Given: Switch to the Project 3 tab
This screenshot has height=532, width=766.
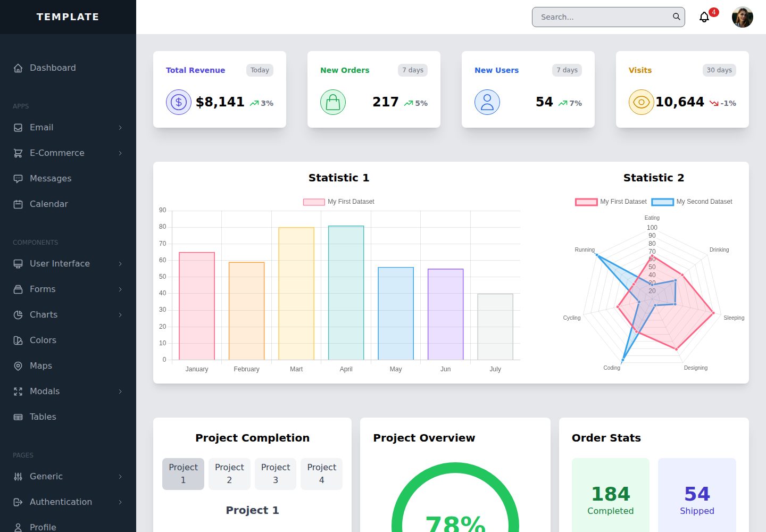Looking at the screenshot, I should coord(276,473).
